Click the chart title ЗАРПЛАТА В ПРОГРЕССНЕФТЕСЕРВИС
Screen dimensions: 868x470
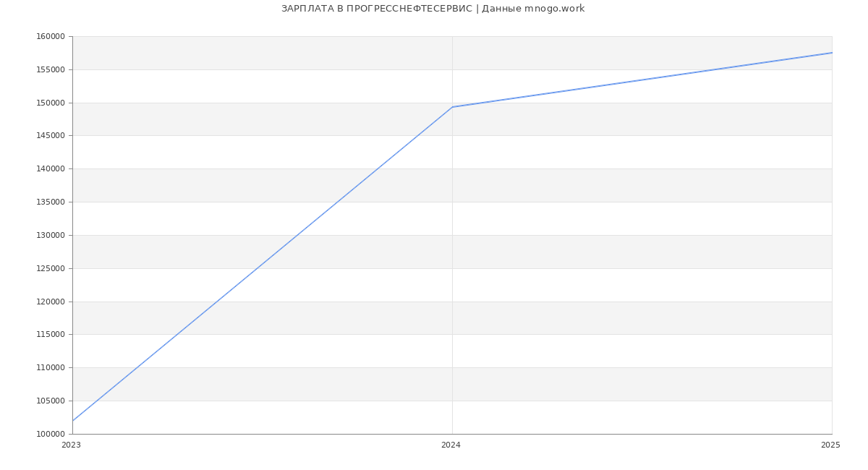(433, 9)
